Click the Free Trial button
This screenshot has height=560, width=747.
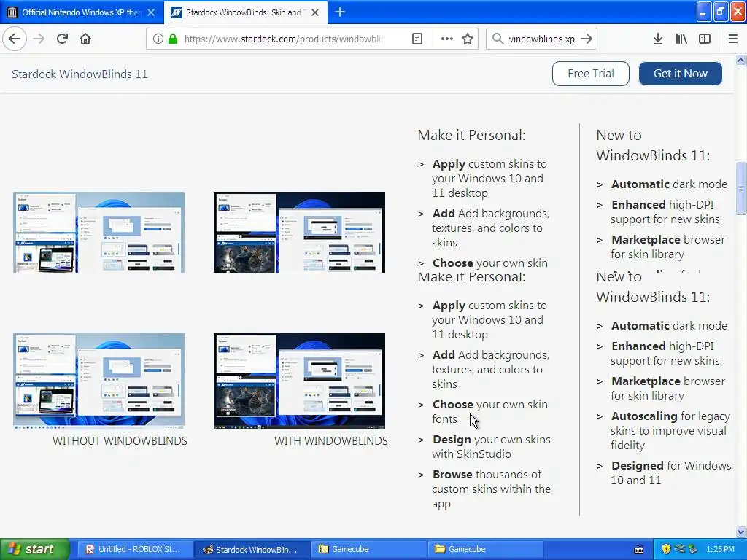(591, 74)
